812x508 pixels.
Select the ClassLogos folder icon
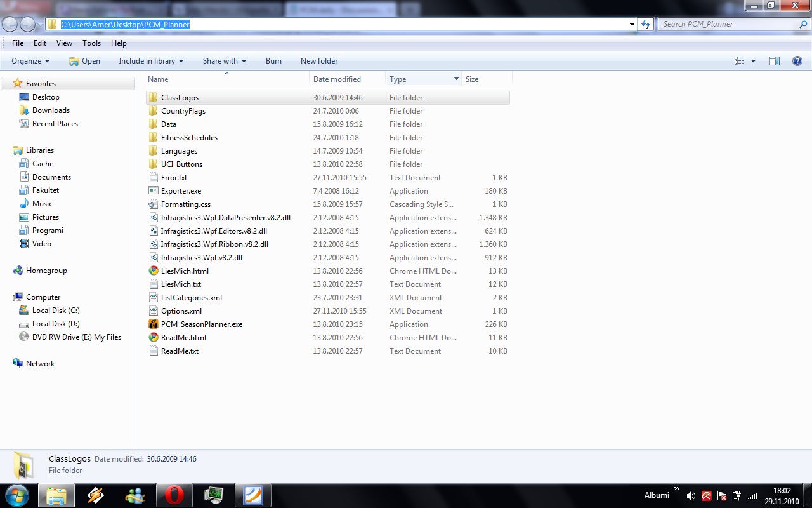153,98
